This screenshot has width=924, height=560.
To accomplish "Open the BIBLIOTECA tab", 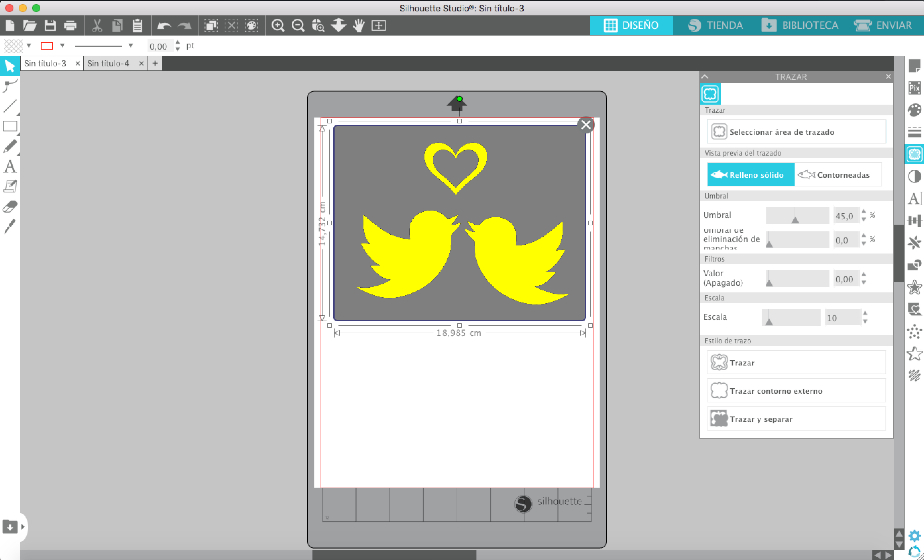I will coord(800,25).
